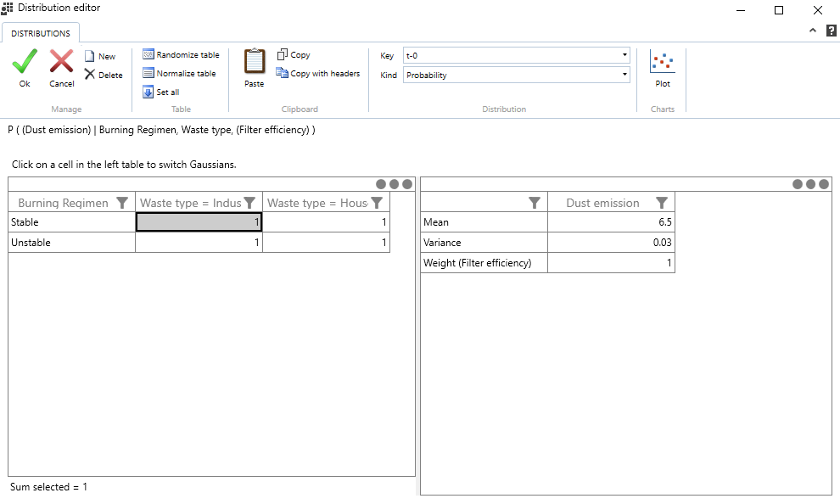Copy table with headers
840x504 pixels.
(x=318, y=74)
